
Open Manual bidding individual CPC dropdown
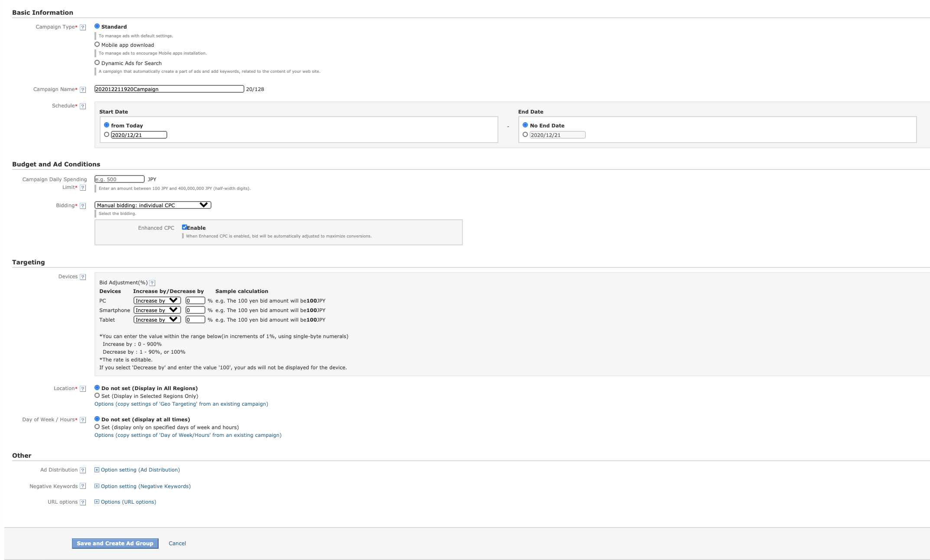coord(152,205)
